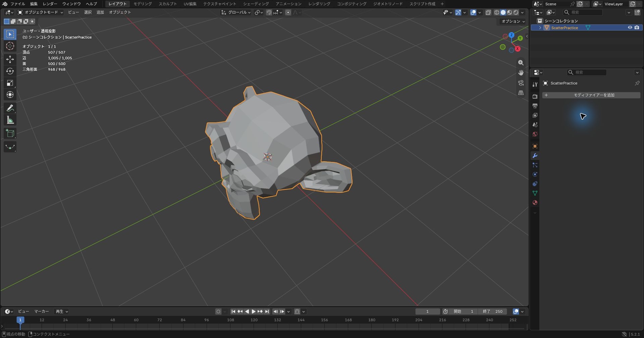Switch to the ジオメトリノード workspace tab
The height and width of the screenshot is (338, 644).
[388, 4]
